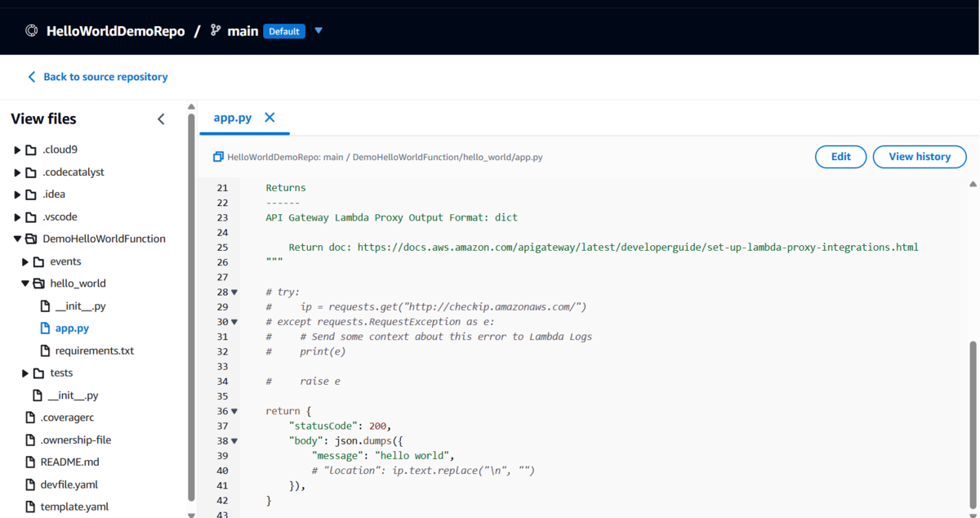Collapse the View files panel
This screenshot has height=518, width=980.
[161, 119]
